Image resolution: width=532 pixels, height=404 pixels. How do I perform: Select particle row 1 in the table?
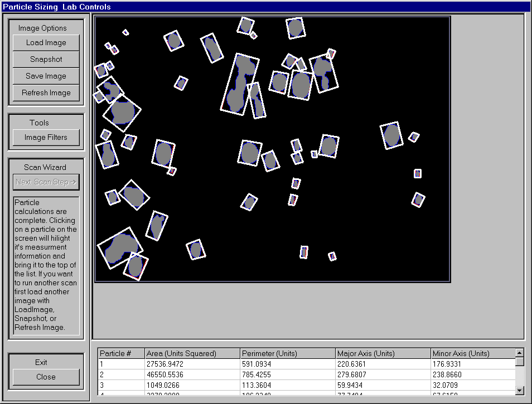coord(121,364)
